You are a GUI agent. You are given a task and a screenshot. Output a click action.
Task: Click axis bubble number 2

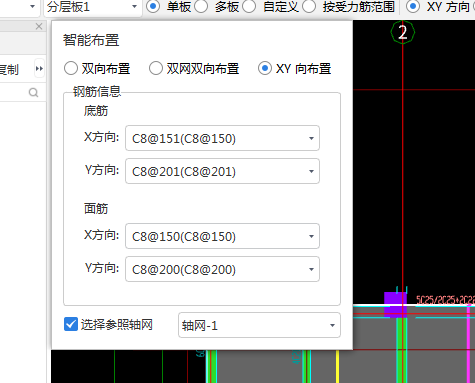(403, 32)
